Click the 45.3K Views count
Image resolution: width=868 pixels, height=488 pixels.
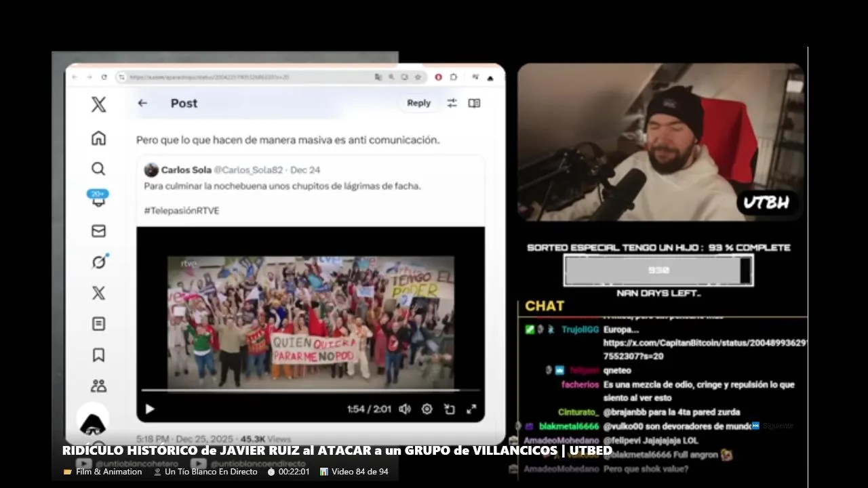265,439
